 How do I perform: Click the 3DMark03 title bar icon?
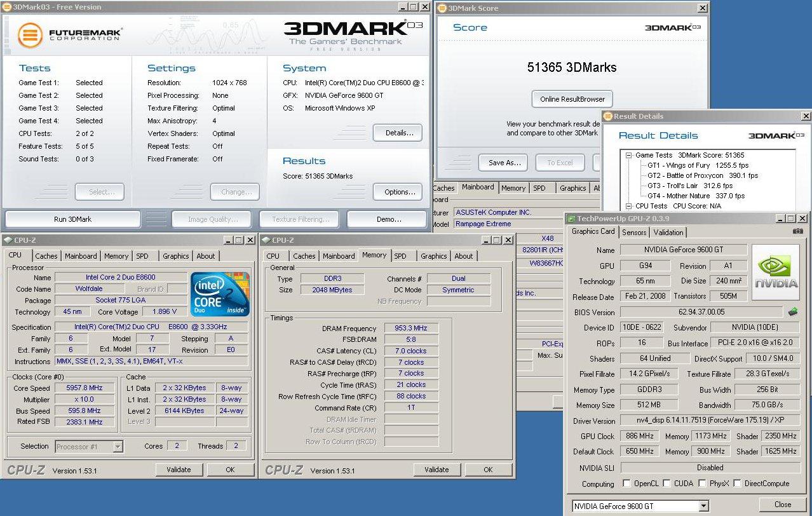pyautogui.click(x=7, y=7)
